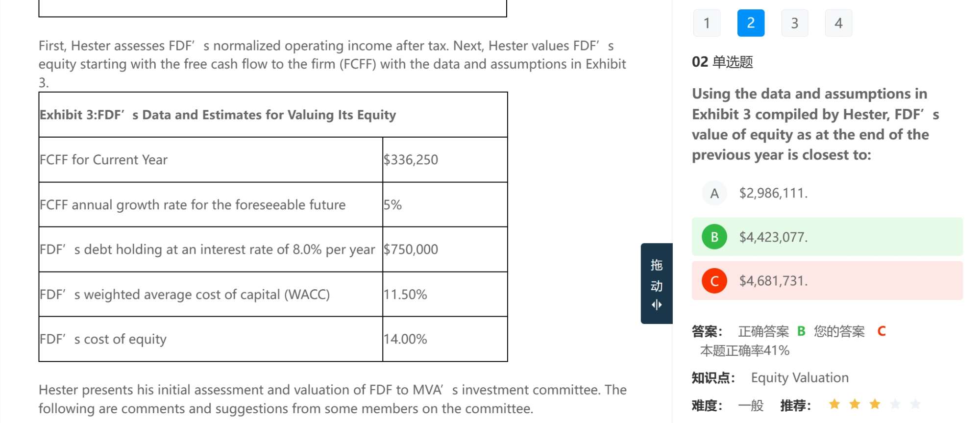
Task: Click the second recommendation star
Action: [855, 404]
